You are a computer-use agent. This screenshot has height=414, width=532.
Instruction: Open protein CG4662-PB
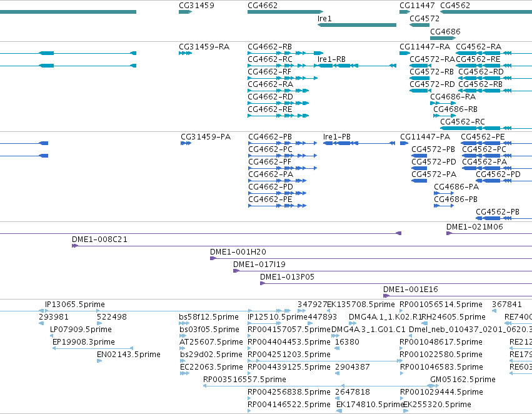pos(270,137)
